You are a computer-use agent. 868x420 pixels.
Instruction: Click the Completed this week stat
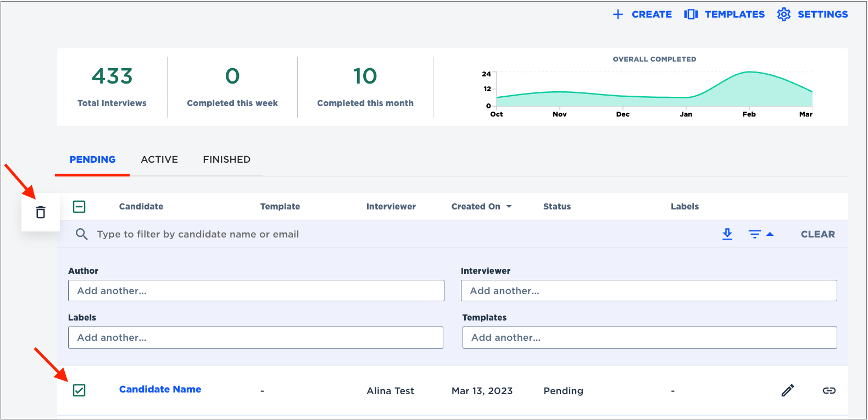tap(232, 87)
